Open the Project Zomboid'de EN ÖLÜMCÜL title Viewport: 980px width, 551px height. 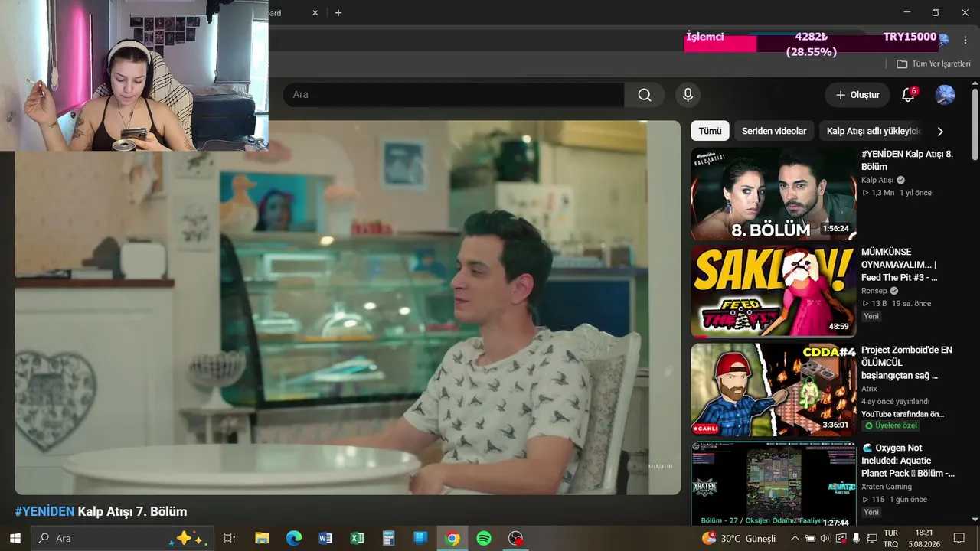pyautogui.click(x=907, y=363)
